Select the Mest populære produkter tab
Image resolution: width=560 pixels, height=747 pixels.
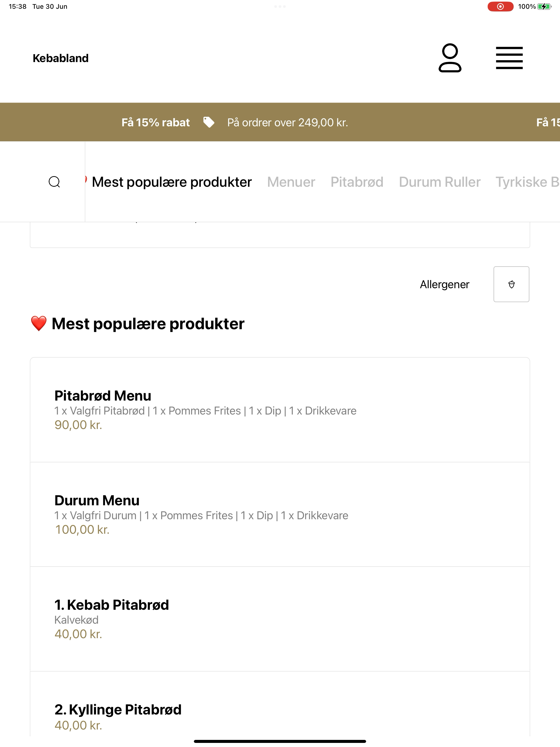point(171,182)
